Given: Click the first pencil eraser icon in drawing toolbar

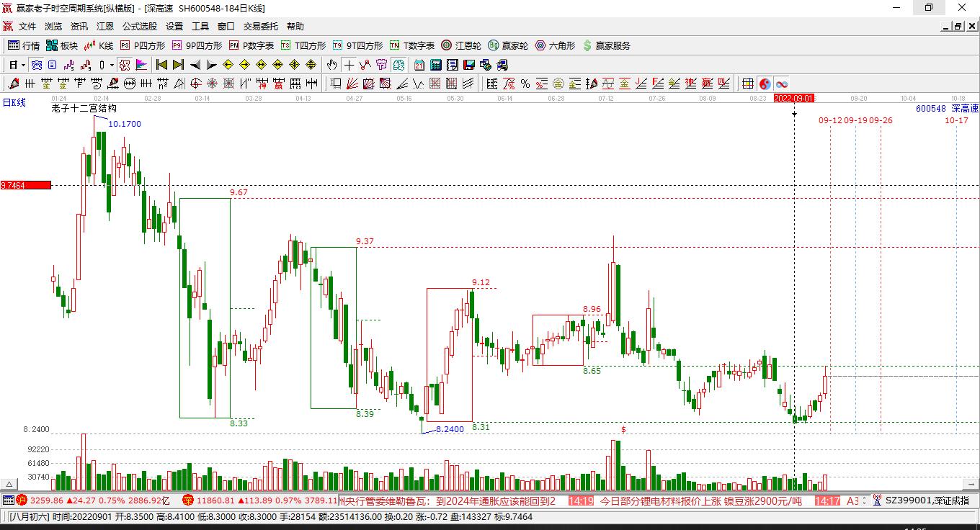Looking at the screenshot, I should tap(14, 84).
